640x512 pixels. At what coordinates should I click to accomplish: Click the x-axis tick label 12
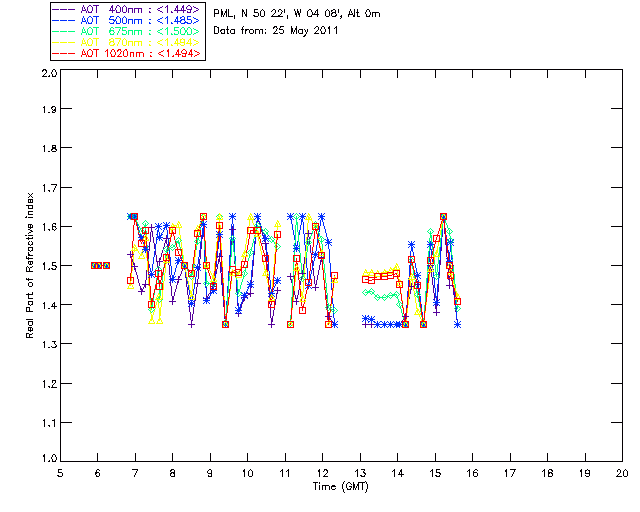click(322, 473)
